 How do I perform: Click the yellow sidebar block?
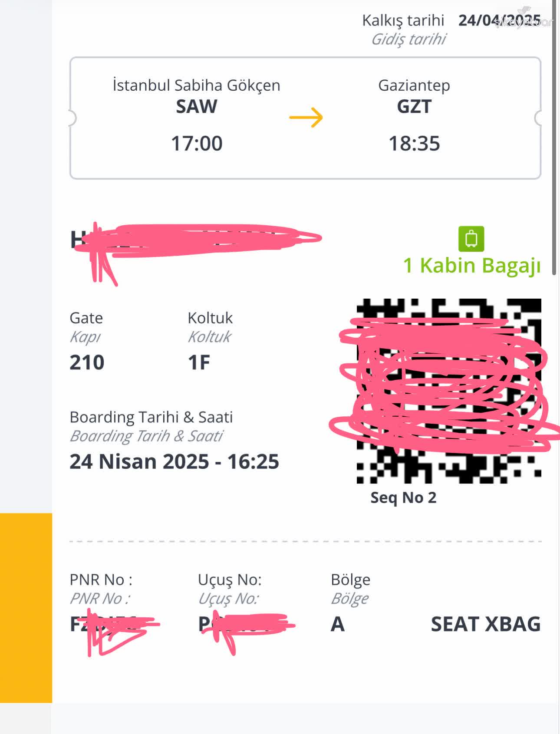point(26,608)
